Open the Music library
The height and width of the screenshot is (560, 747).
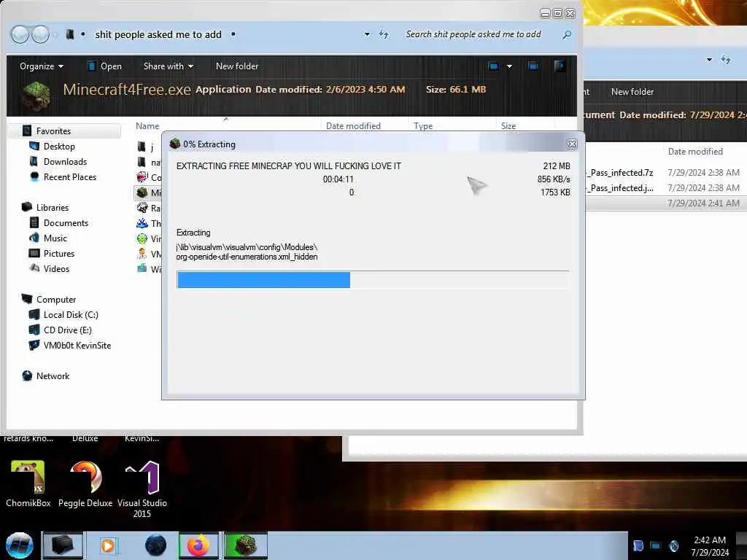[x=55, y=238]
